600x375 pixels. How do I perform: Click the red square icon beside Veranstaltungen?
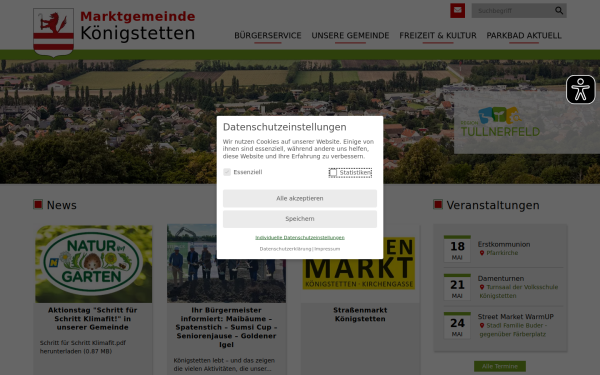click(x=438, y=204)
